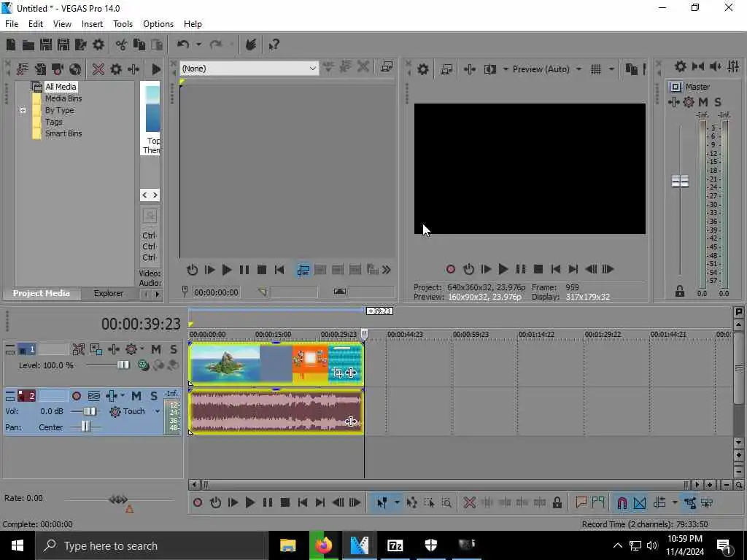This screenshot has height=560, width=747.
Task: Click the Windows Start button
Action: (x=18, y=545)
